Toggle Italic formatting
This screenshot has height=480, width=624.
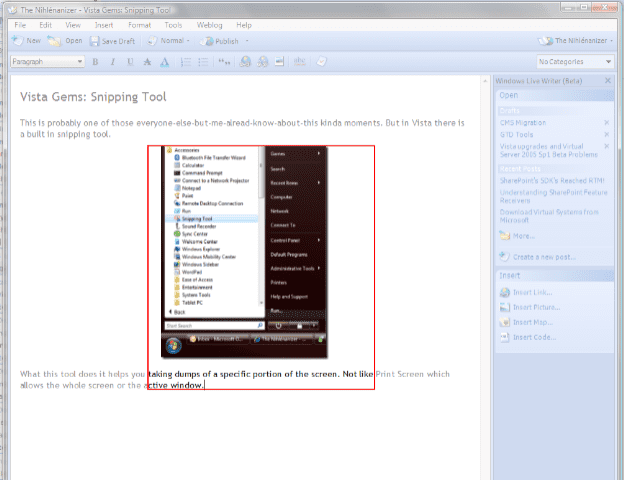coord(113,62)
